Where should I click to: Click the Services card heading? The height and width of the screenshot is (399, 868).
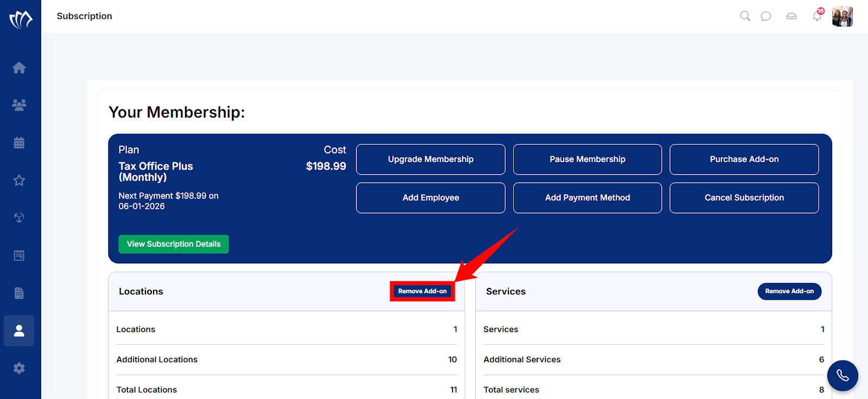click(506, 292)
